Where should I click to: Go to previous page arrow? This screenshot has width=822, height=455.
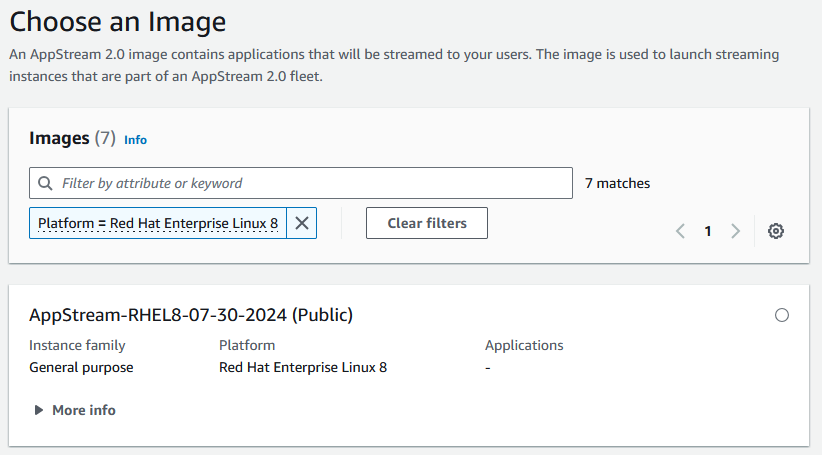pyautogui.click(x=680, y=231)
